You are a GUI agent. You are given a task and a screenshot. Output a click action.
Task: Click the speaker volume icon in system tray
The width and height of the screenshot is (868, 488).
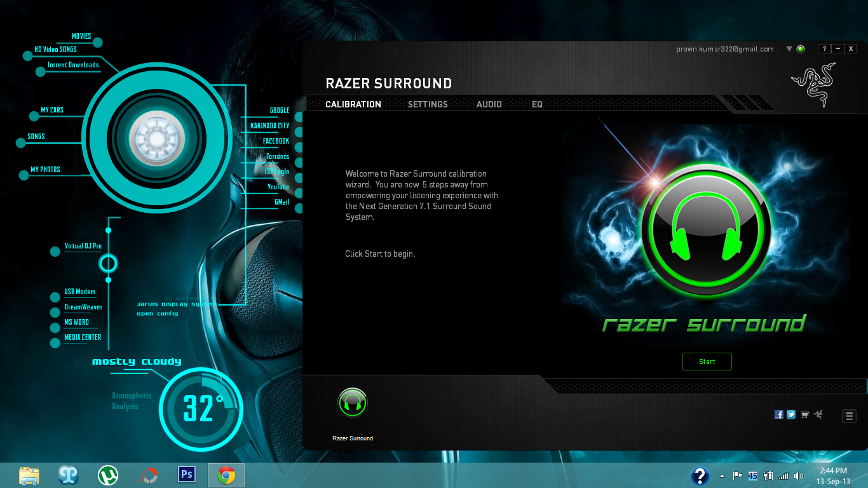coord(798,475)
